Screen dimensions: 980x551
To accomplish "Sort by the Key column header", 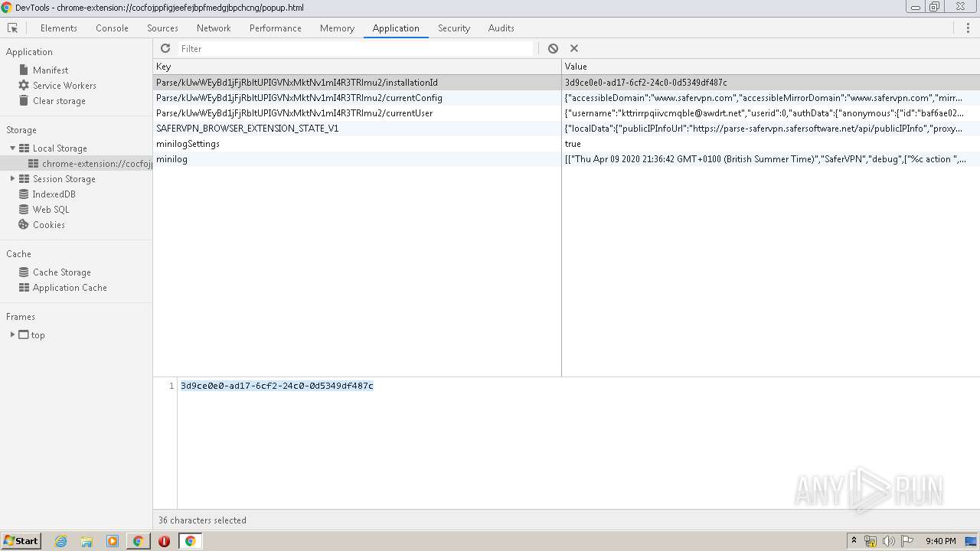I will (357, 67).
